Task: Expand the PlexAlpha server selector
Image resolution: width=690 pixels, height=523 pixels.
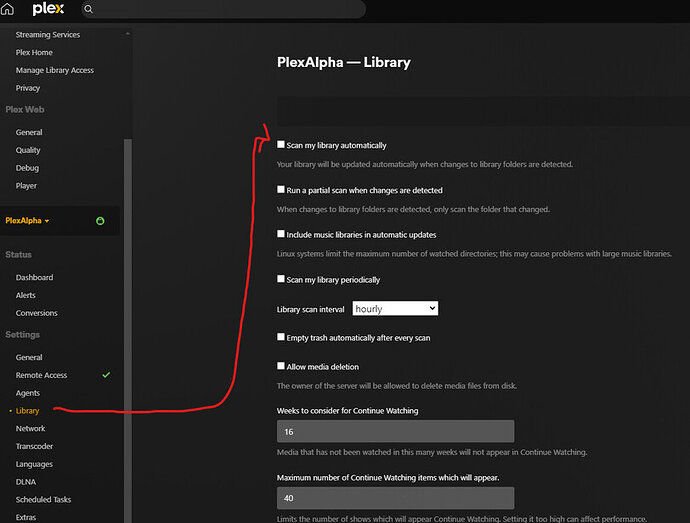Action: (27, 221)
